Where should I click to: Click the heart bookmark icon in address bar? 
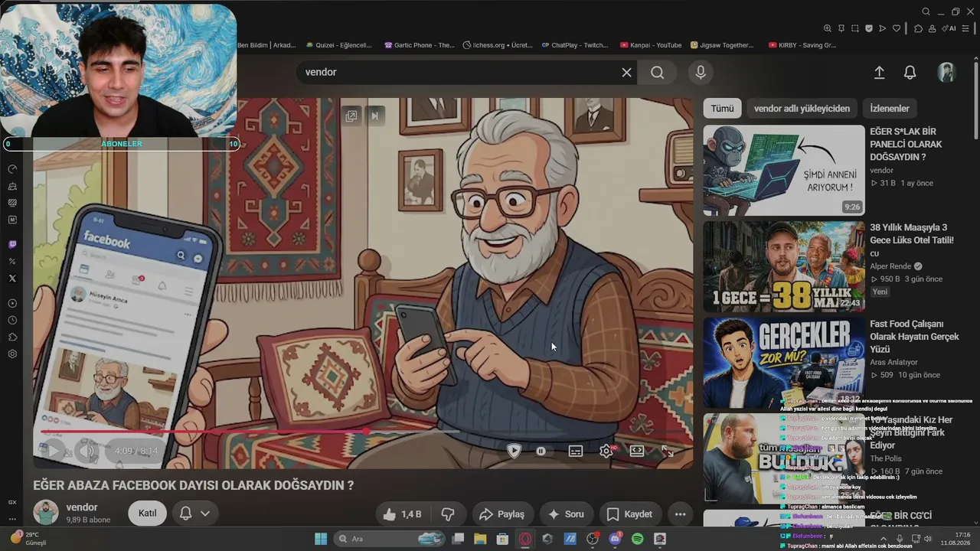[x=897, y=28]
